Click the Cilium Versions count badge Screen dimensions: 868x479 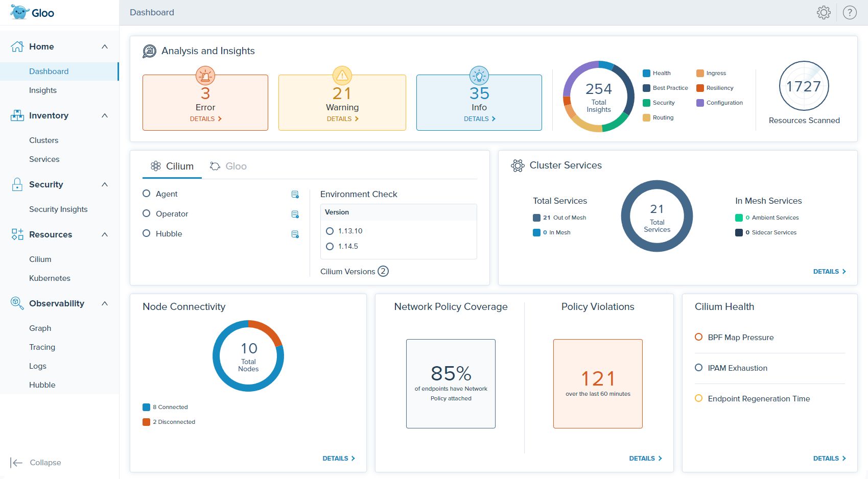383,271
